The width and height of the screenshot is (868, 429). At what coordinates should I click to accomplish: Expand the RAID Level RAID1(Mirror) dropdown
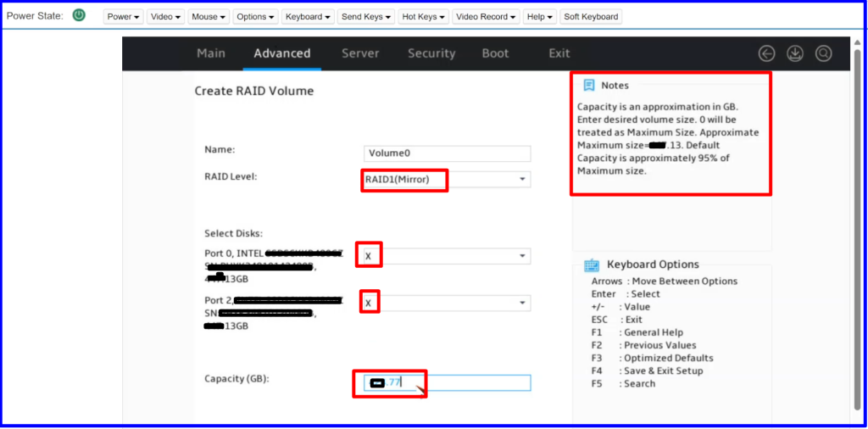(447, 180)
